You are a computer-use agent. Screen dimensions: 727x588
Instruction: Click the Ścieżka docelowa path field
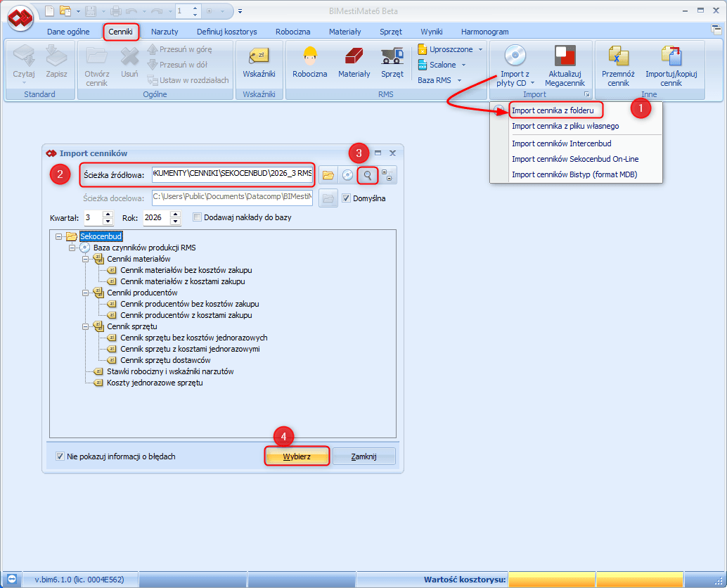(232, 197)
